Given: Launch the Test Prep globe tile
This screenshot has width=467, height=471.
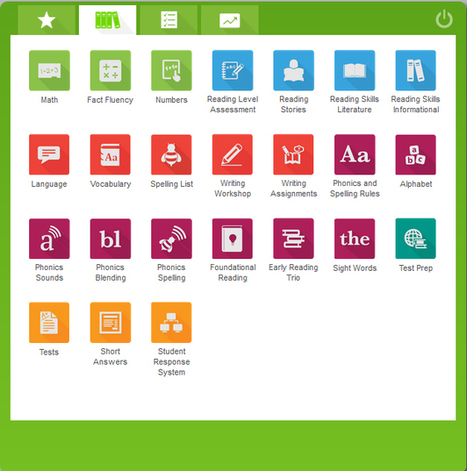Looking at the screenshot, I should [416, 239].
